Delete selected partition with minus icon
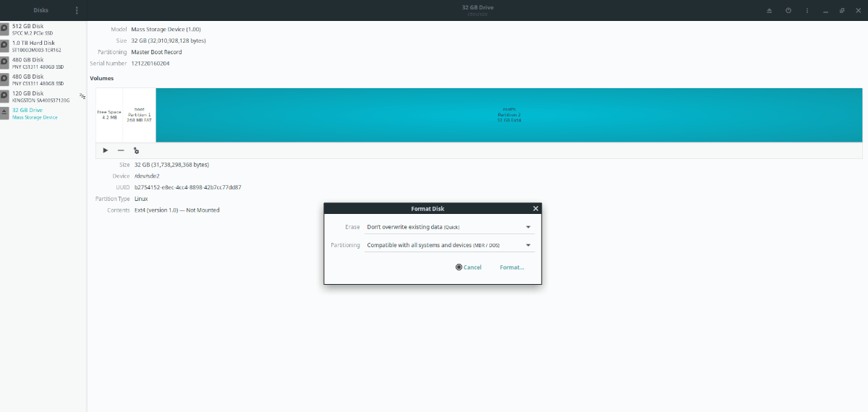Screen dimensions: 868x412 [121, 150]
